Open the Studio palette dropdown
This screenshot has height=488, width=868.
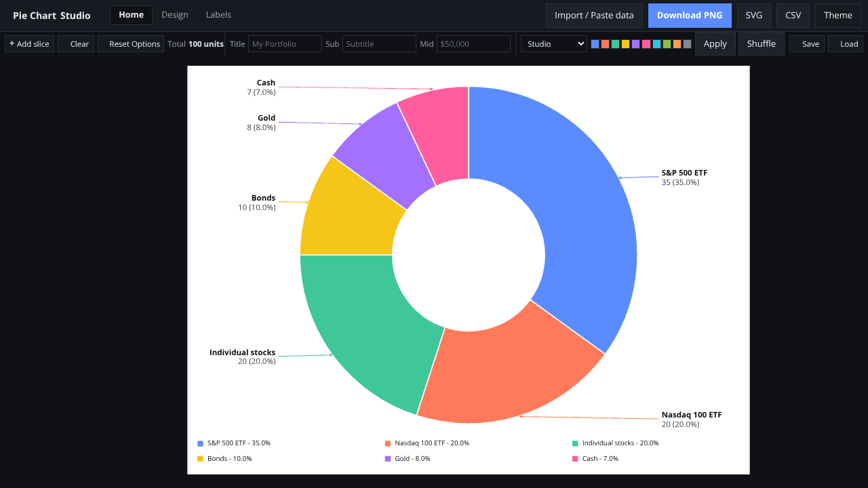(553, 44)
